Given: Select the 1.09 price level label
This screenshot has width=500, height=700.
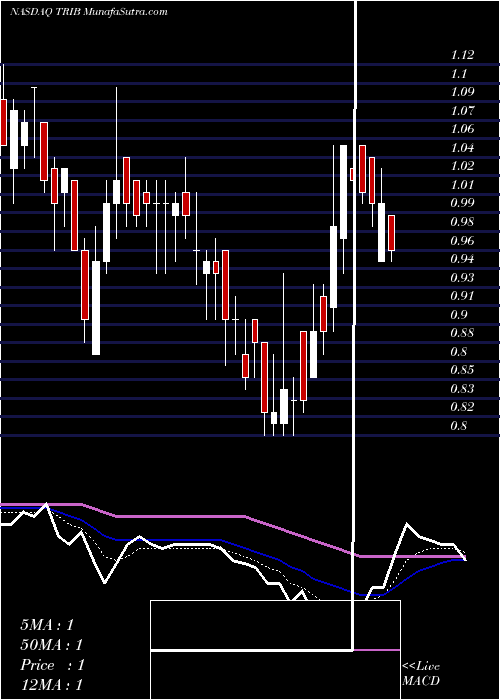Looking at the screenshot, I should point(462,92).
